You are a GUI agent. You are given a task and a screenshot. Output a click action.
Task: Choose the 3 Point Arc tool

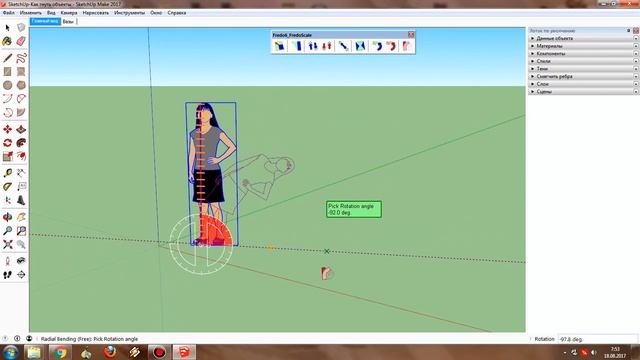tap(7, 112)
